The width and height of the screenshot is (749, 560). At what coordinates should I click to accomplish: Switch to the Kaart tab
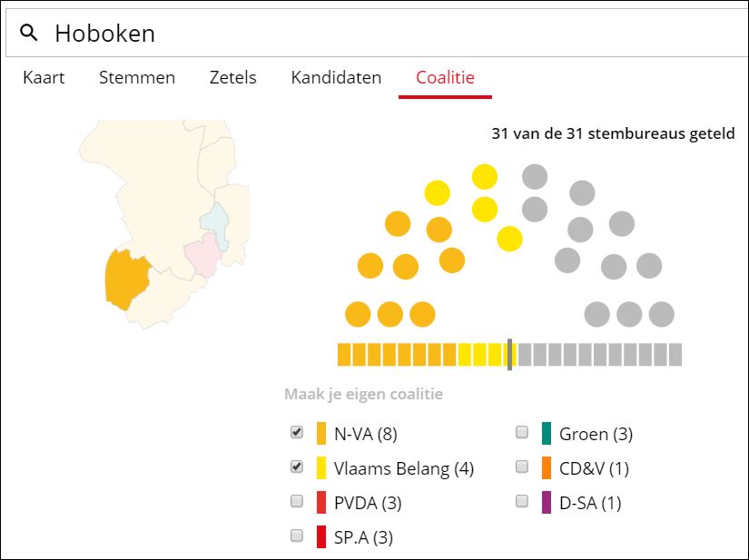click(x=44, y=78)
